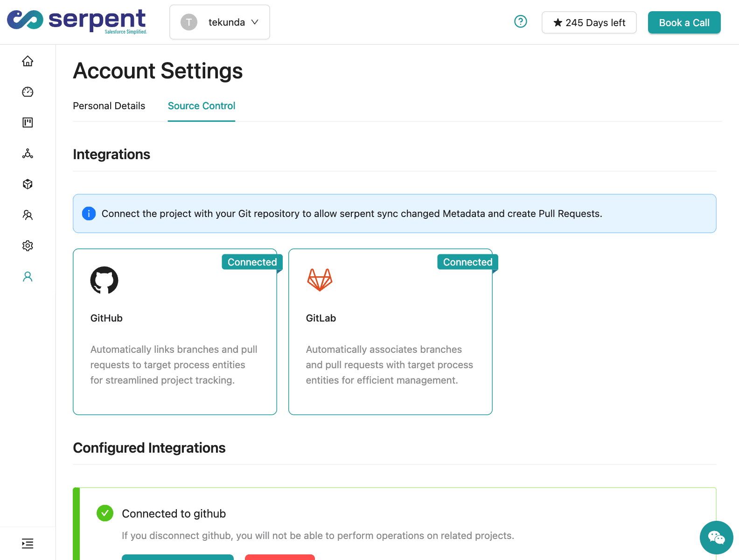The image size is (739, 560).
Task: Click the 245 Days left button
Action: (589, 23)
